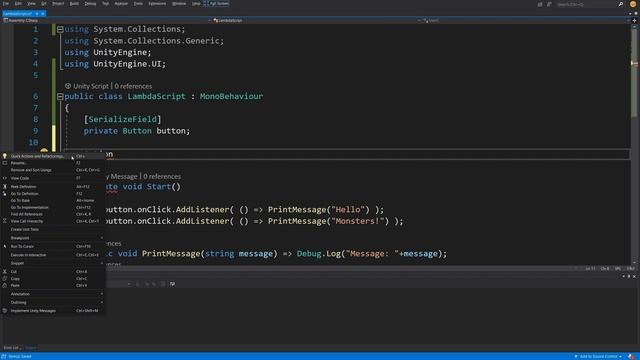Image resolution: width=640 pixels, height=360 pixels.
Task: Expand the Breakpoint submenu
Action: [x=54, y=238]
